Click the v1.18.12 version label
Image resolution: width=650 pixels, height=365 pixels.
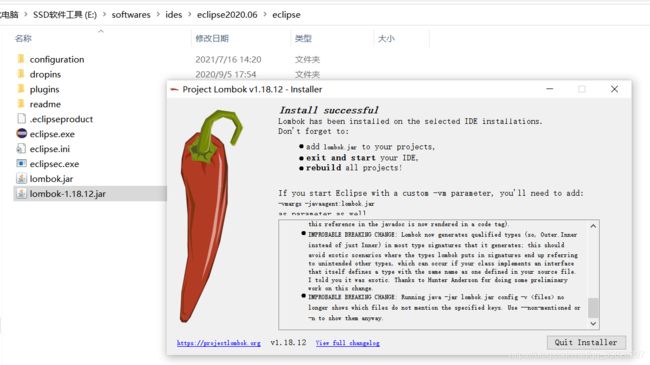tap(288, 343)
